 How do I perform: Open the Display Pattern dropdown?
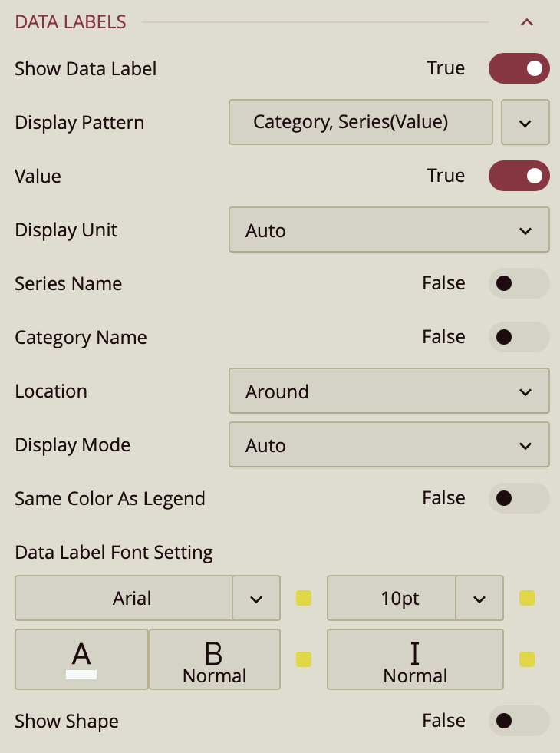[525, 122]
